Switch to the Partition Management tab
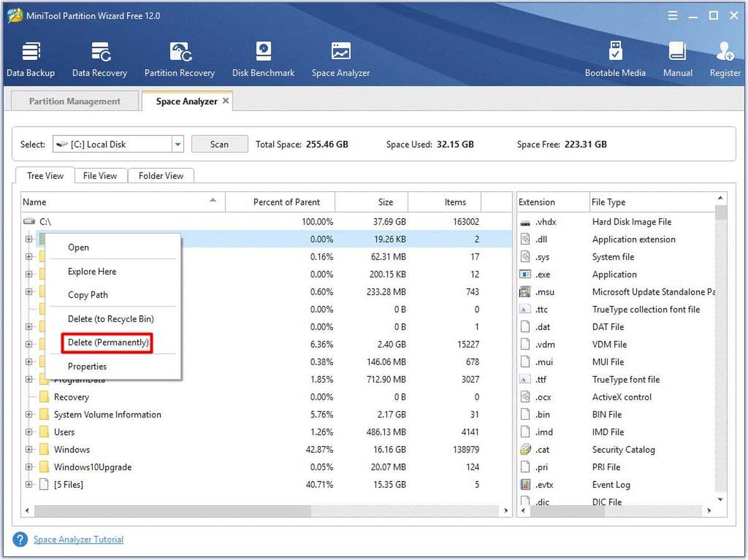Viewport: 748px width, 560px height. pos(75,102)
